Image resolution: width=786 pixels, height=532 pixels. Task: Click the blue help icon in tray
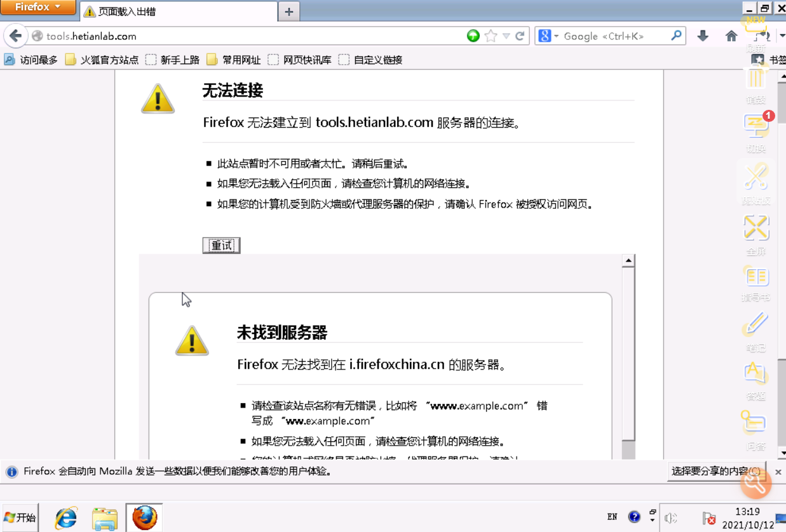click(634, 517)
